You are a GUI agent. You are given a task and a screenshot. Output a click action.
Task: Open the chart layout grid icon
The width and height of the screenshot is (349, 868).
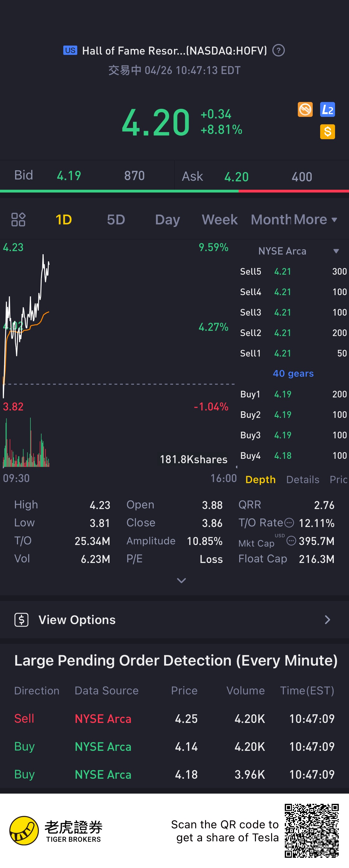[19, 219]
